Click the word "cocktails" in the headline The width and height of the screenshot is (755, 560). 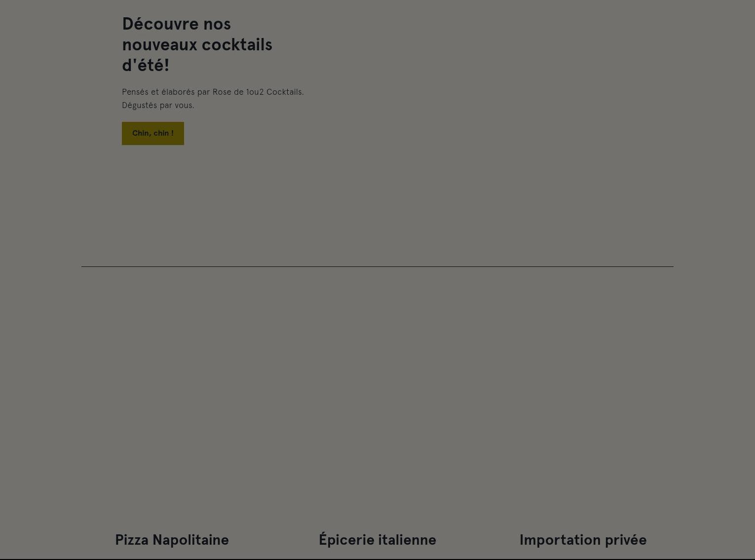tap(237, 44)
